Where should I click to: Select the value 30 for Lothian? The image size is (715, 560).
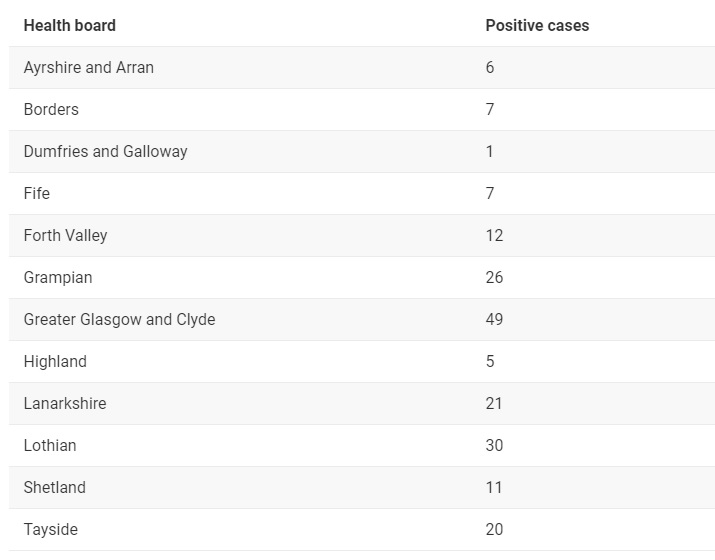[494, 446]
